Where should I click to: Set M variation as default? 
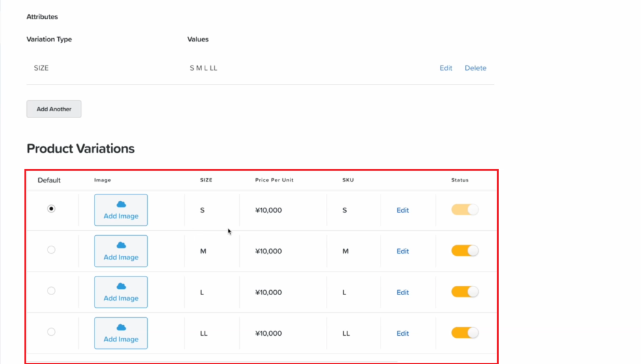(51, 250)
